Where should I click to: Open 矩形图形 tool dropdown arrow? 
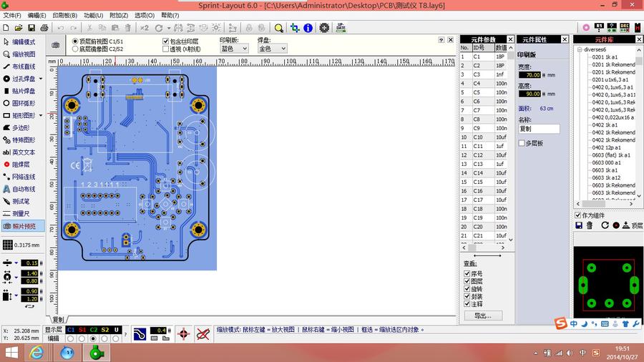(x=41, y=116)
